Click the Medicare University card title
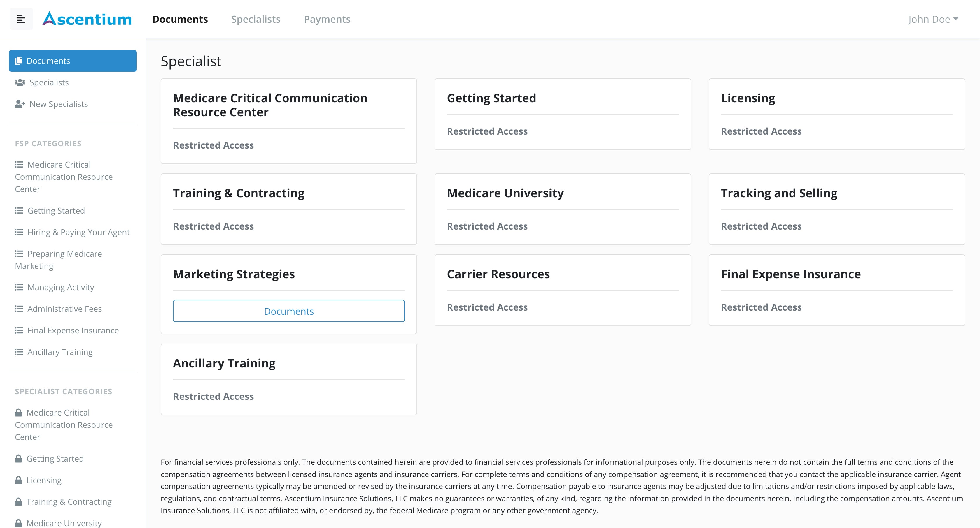 pyautogui.click(x=505, y=193)
